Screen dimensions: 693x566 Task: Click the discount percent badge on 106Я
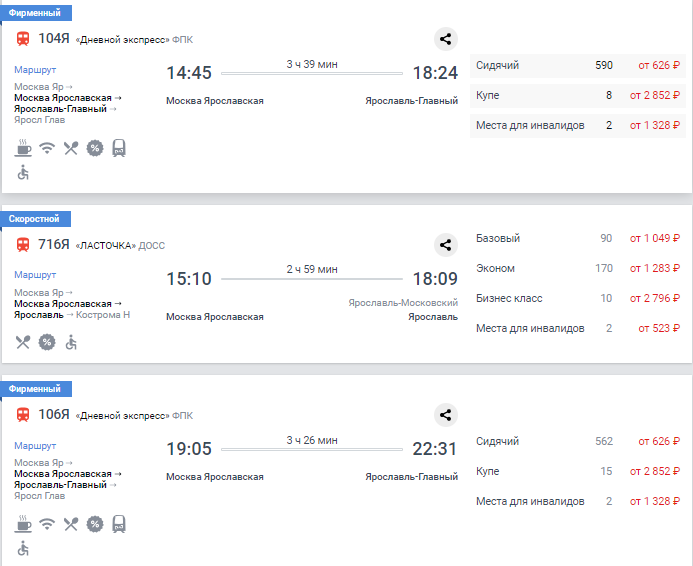click(x=95, y=524)
